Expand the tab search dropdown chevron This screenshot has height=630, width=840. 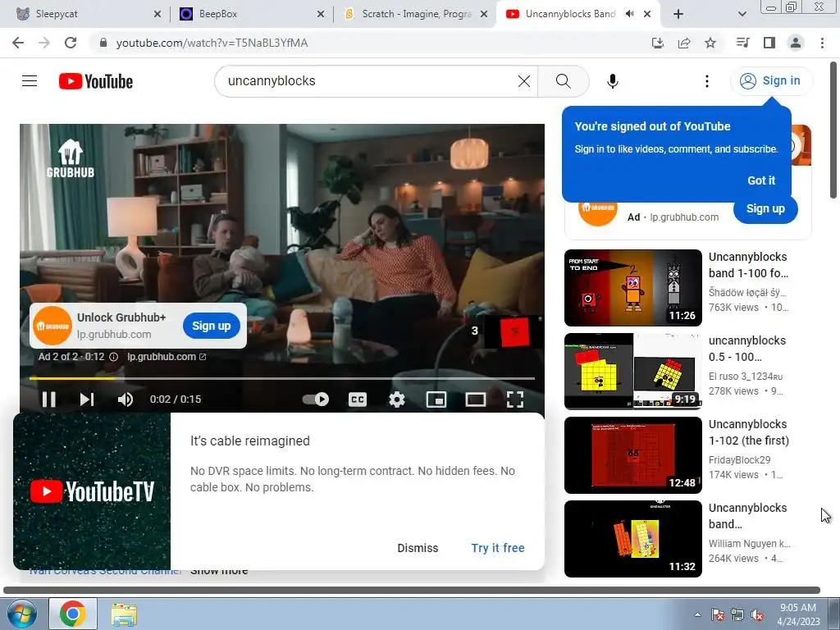(742, 14)
